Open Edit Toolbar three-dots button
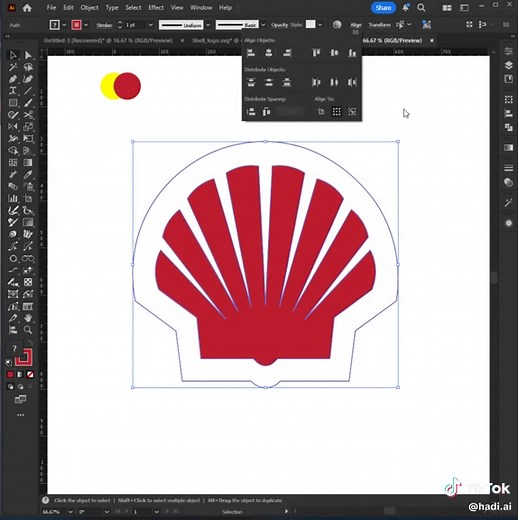The height and width of the screenshot is (520, 518). click(20, 415)
